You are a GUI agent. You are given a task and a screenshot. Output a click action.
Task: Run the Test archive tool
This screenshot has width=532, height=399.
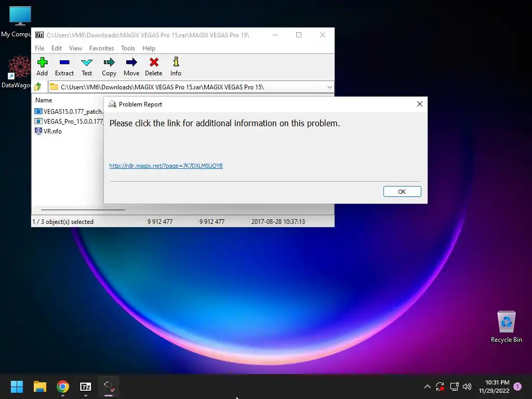tap(87, 66)
